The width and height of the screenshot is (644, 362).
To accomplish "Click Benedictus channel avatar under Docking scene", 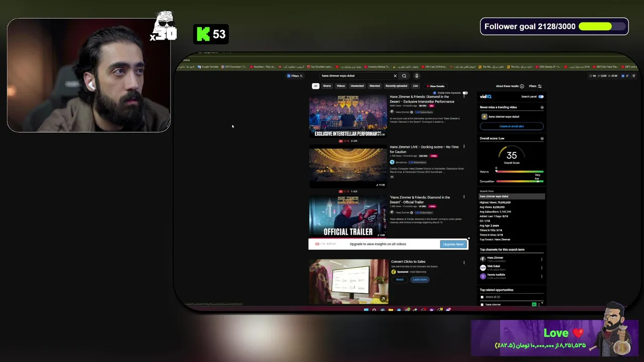I will (x=392, y=162).
